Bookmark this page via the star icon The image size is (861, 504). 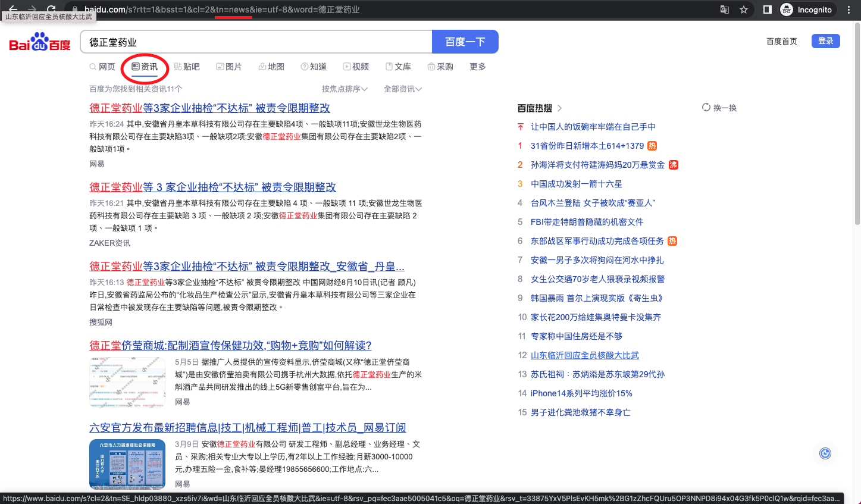pyautogui.click(x=744, y=10)
